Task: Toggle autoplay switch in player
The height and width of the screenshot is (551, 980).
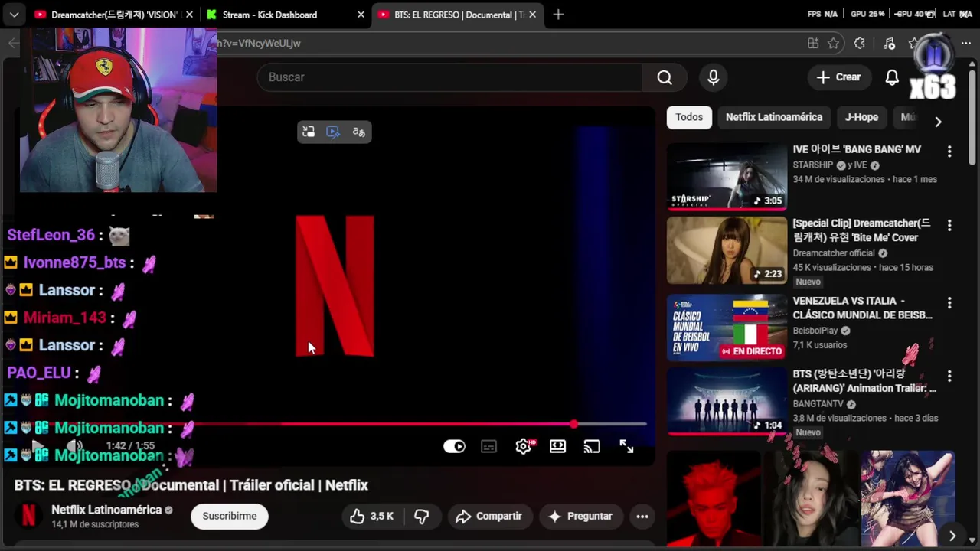Action: [x=454, y=446]
